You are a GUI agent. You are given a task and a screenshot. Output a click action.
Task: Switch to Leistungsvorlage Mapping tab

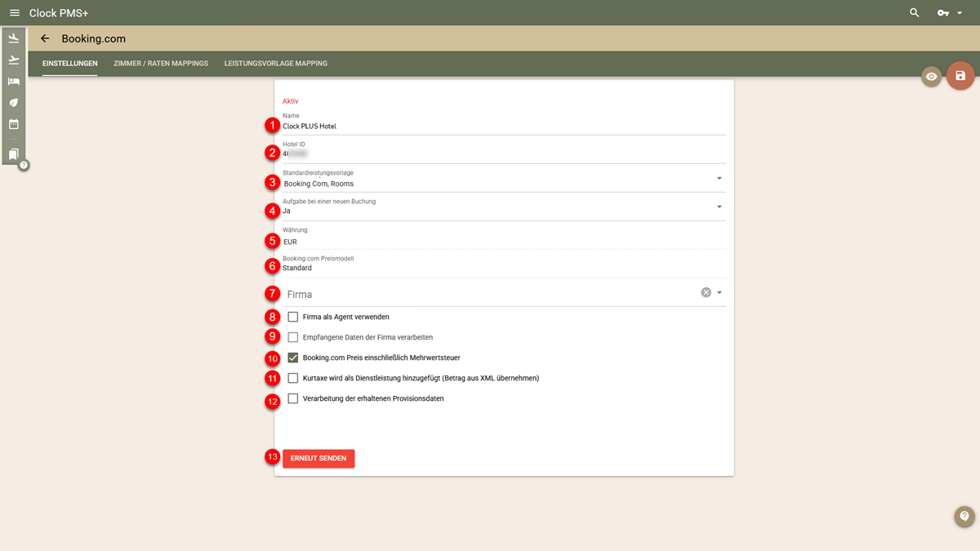coord(276,64)
